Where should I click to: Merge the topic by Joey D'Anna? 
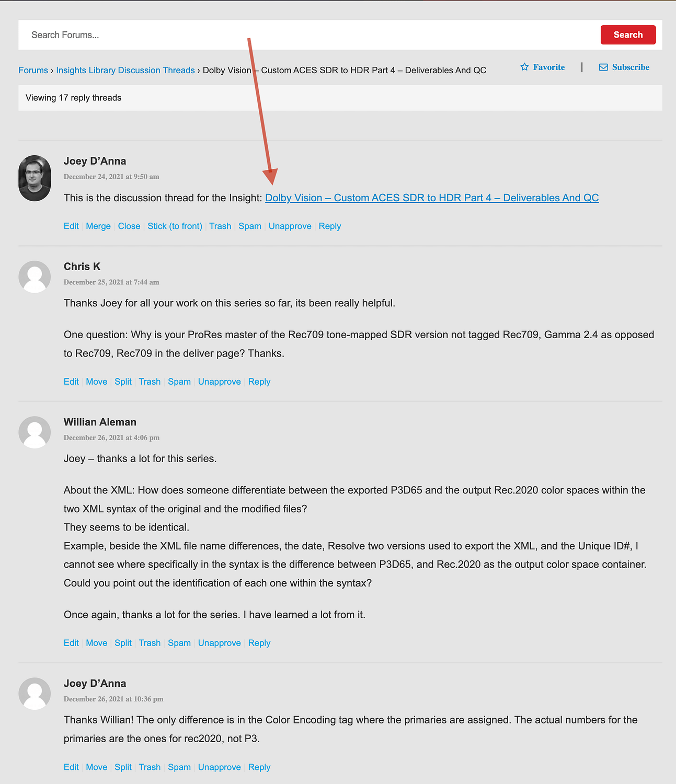[x=98, y=226]
